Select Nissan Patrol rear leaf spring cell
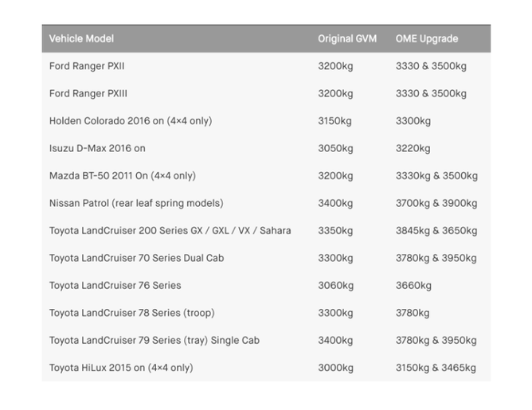The width and height of the screenshot is (532, 410). (x=136, y=203)
